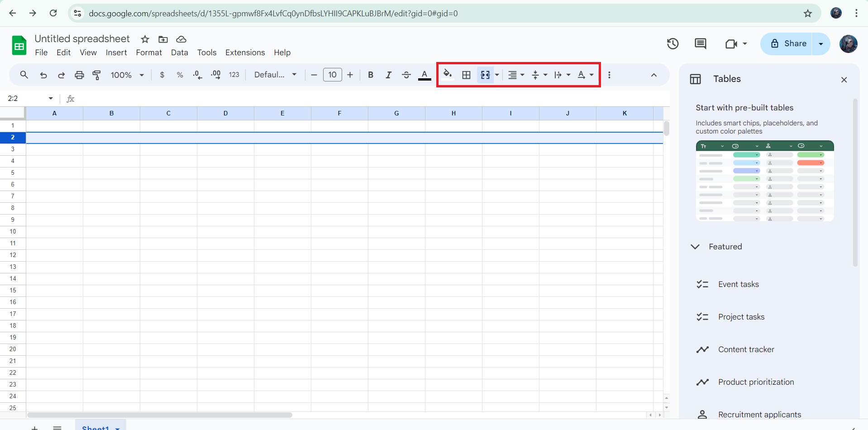Open the Extensions menu

coord(245,53)
